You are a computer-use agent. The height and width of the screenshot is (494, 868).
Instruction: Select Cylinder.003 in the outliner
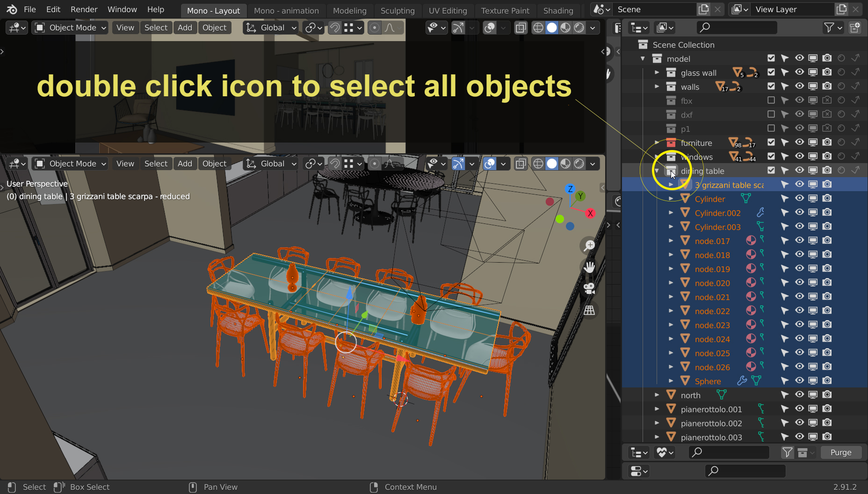[x=717, y=227]
